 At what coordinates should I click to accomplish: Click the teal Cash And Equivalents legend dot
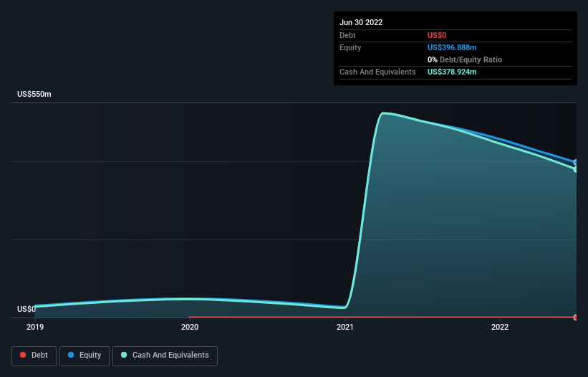click(x=124, y=355)
